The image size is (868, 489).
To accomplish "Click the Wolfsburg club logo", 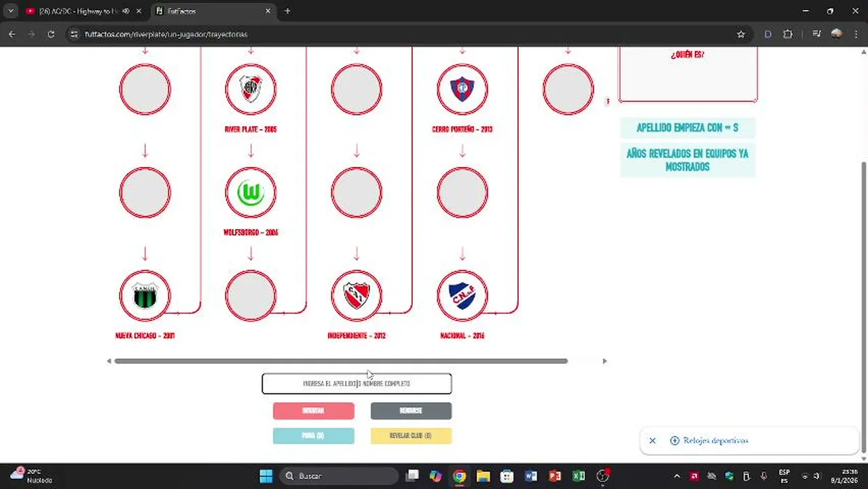I will [251, 193].
